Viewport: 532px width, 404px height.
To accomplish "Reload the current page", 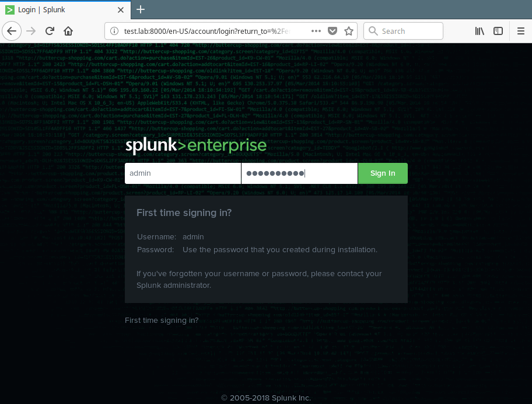I will tap(50, 31).
